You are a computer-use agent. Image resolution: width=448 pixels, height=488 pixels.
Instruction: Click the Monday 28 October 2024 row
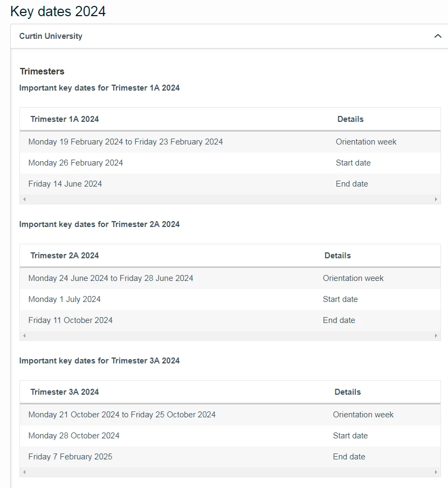click(x=230, y=436)
